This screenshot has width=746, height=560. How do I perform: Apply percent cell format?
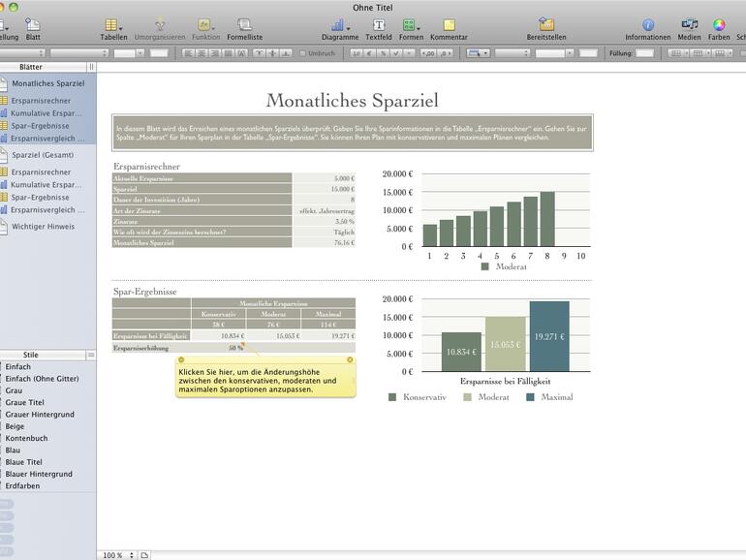click(x=383, y=53)
